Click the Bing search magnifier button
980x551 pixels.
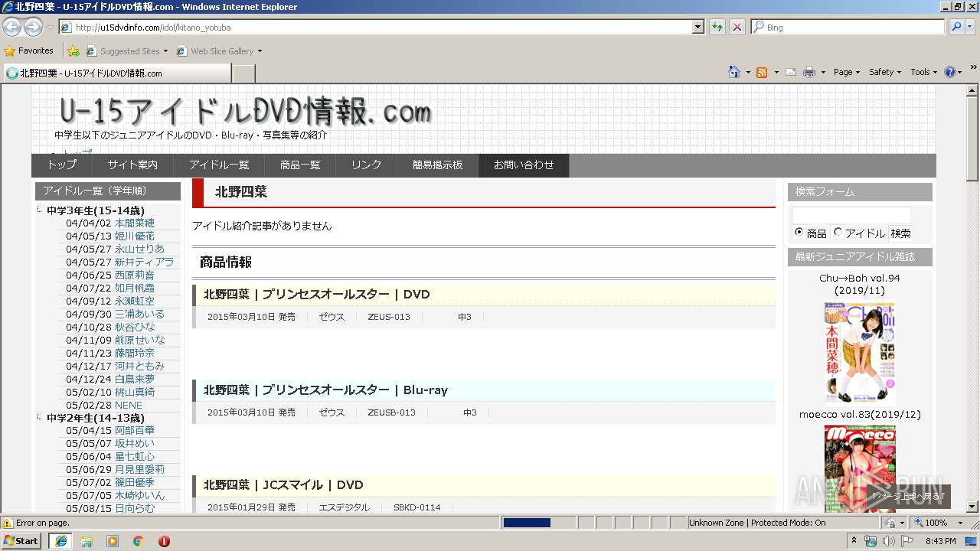956,27
